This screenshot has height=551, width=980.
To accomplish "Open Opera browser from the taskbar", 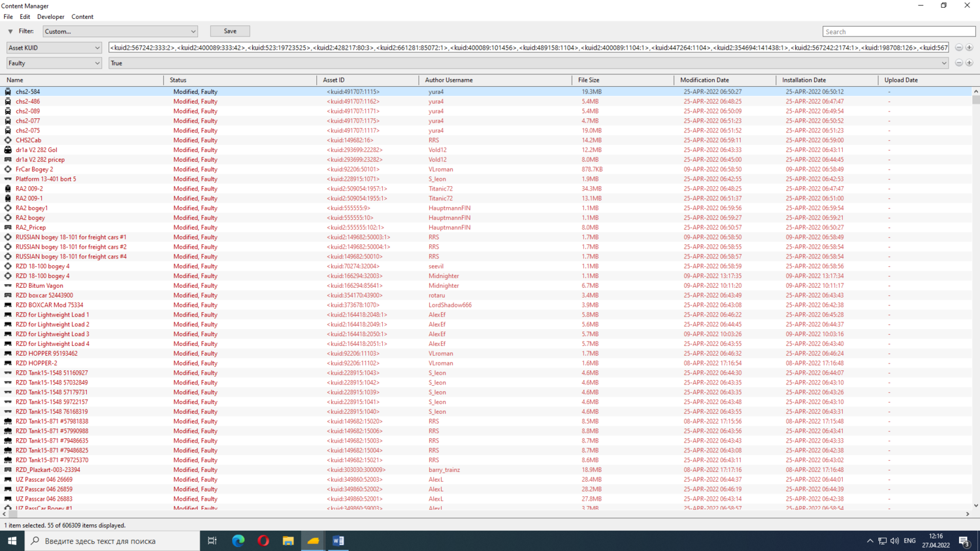I will (x=263, y=541).
